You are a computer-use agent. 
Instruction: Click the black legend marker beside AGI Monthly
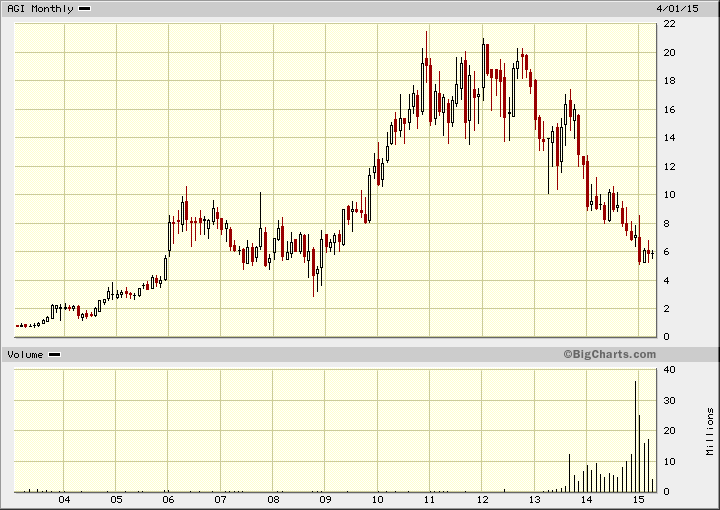(84, 8)
